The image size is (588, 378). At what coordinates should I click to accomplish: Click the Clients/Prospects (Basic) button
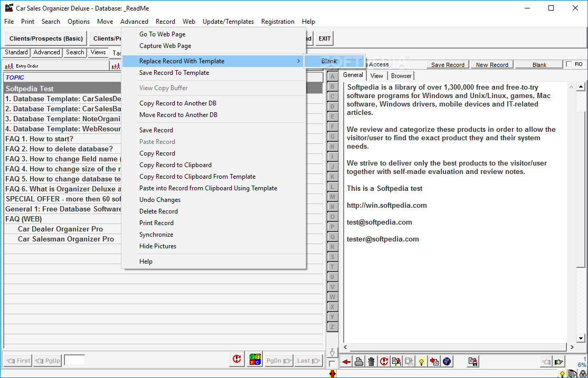(x=46, y=38)
